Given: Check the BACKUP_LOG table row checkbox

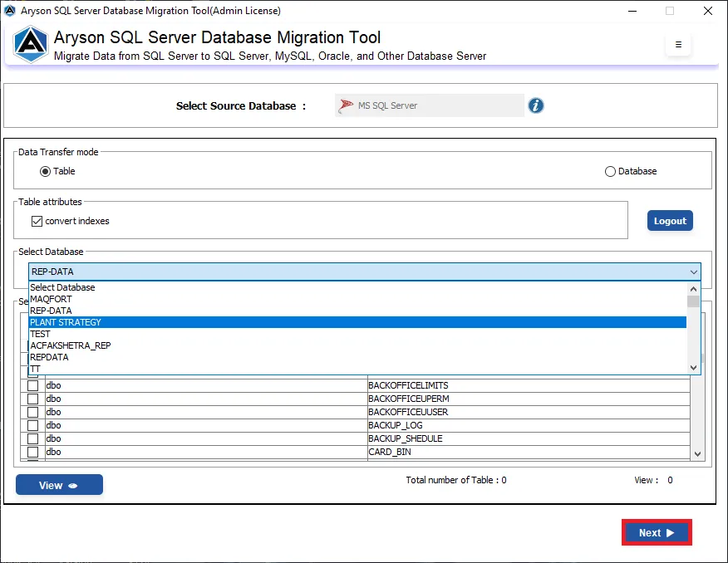Looking at the screenshot, I should click(x=33, y=425).
